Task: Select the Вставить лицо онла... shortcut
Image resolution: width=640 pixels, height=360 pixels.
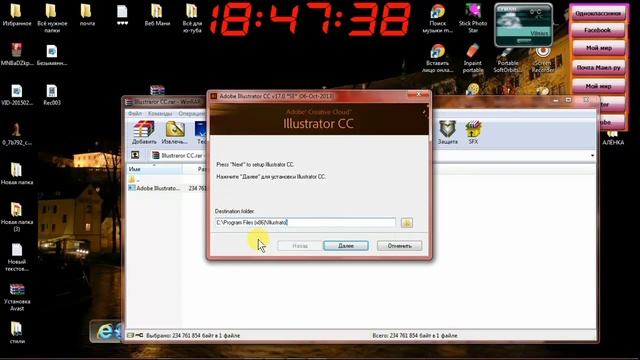Action: coord(438,58)
